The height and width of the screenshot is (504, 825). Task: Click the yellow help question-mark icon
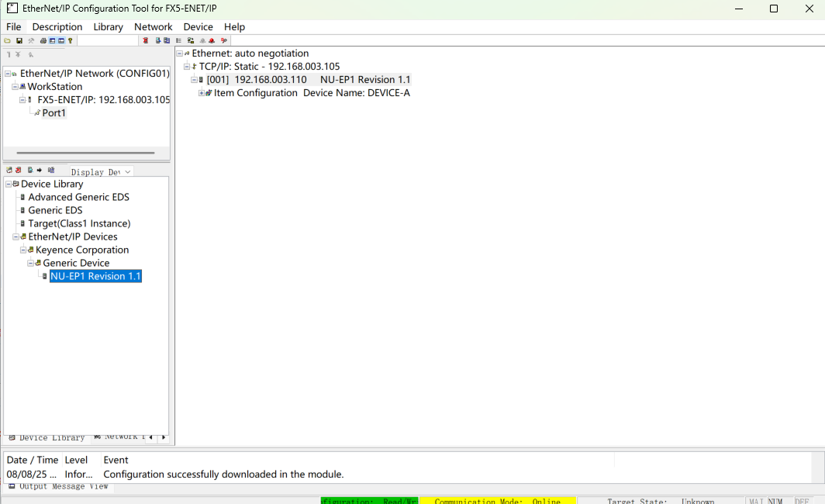71,40
